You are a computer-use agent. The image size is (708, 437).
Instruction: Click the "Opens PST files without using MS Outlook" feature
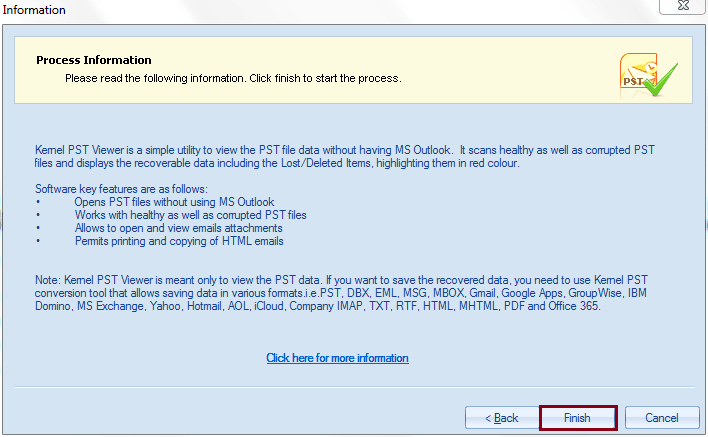tap(173, 202)
